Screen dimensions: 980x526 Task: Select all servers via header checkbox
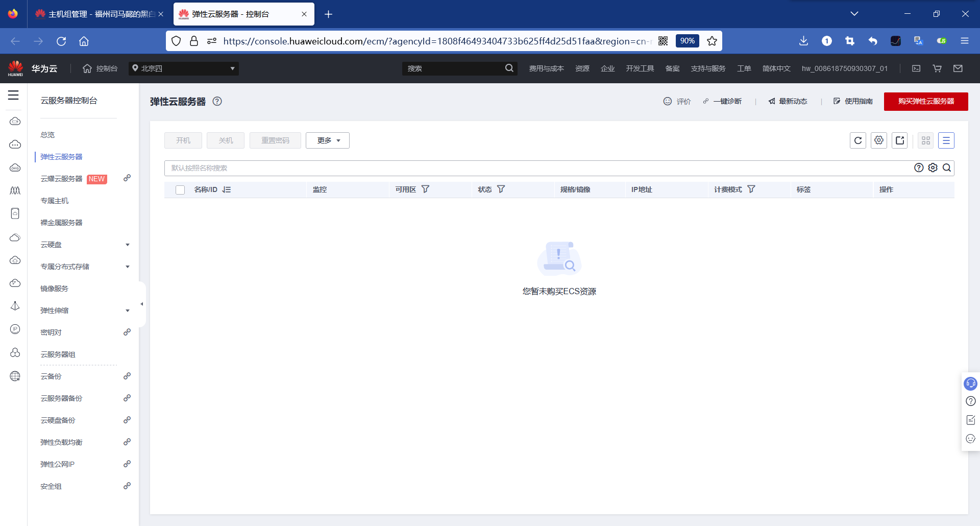tap(180, 189)
